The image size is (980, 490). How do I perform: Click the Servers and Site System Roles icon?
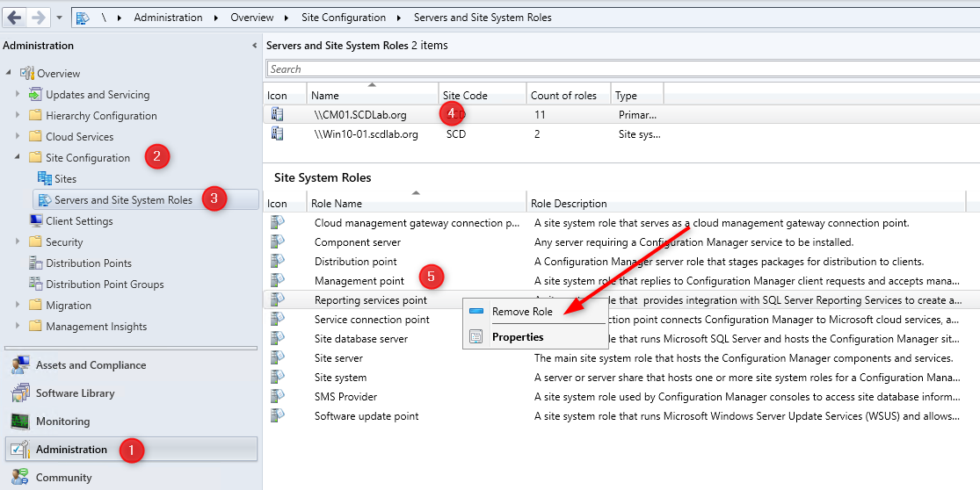click(x=44, y=199)
